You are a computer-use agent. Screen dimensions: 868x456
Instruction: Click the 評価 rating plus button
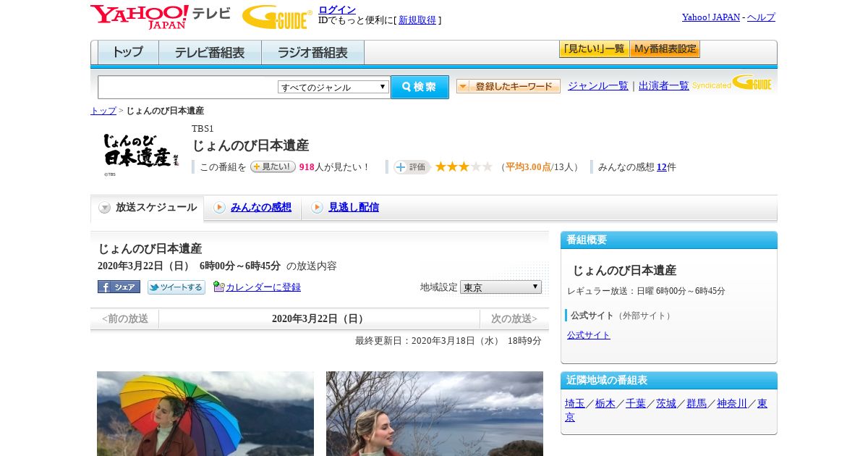[412, 167]
